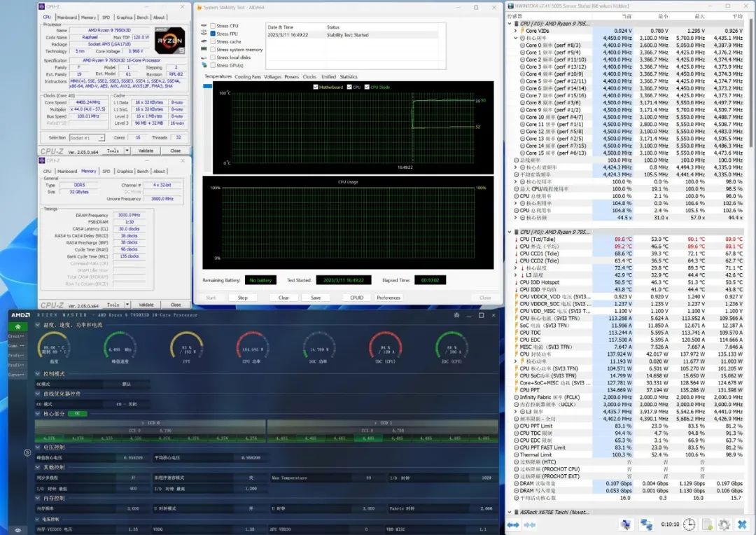Enable the Stress CPU checkbox

pos(213,26)
